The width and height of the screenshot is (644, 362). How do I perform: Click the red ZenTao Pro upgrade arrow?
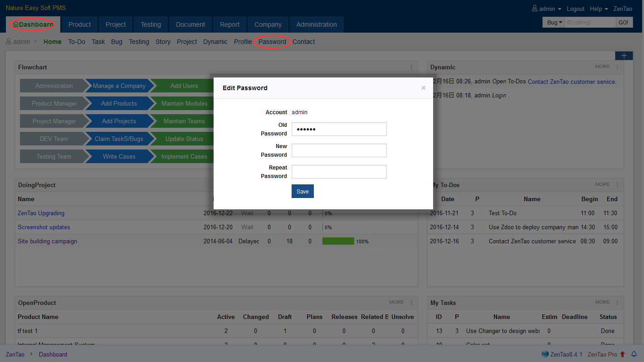coord(622,354)
